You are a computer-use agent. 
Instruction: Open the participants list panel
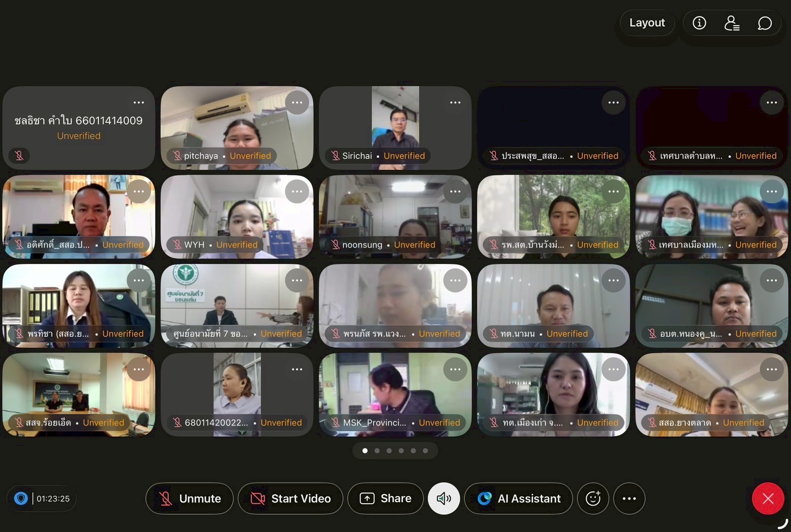[732, 23]
